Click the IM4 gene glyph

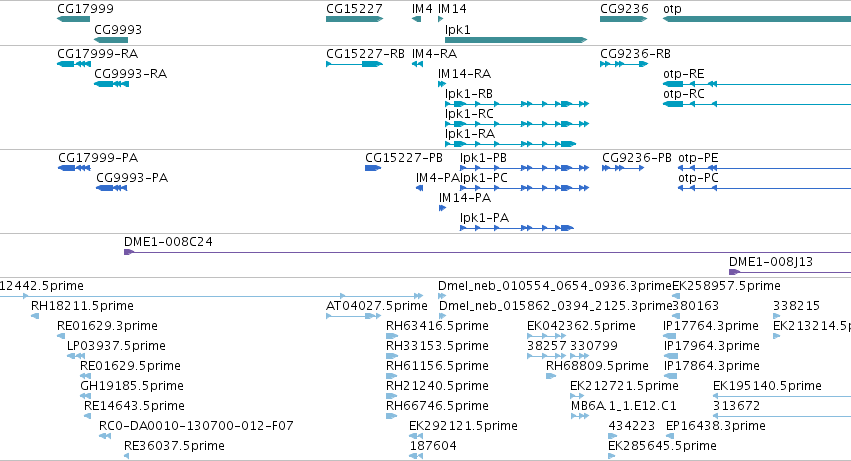[x=416, y=19]
